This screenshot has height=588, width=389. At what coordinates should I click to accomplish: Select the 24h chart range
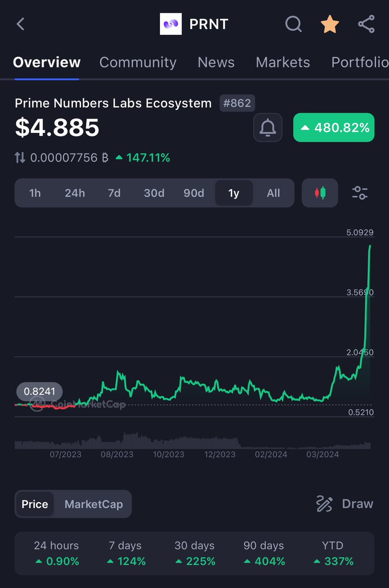click(x=75, y=193)
